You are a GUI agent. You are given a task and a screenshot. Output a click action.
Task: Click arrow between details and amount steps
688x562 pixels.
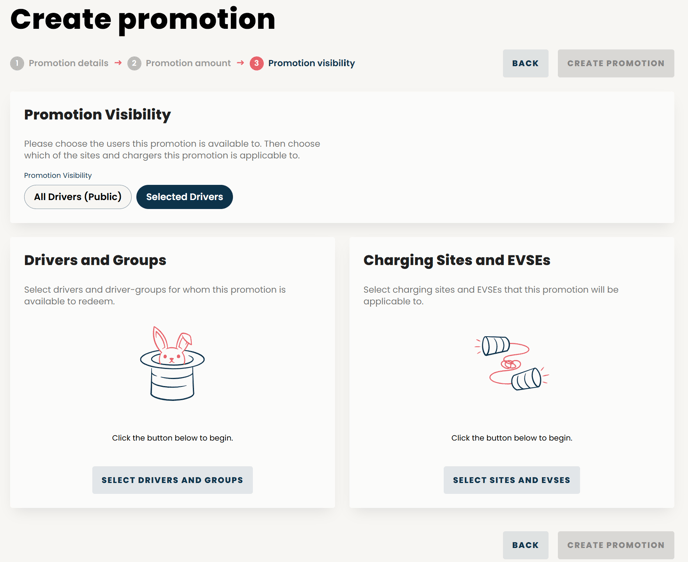pos(118,63)
